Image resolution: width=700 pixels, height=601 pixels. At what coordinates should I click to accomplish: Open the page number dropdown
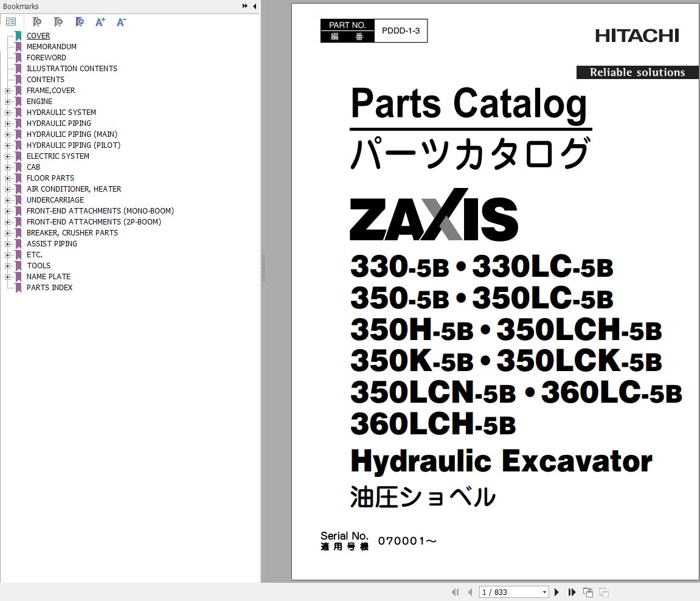click(x=545, y=592)
